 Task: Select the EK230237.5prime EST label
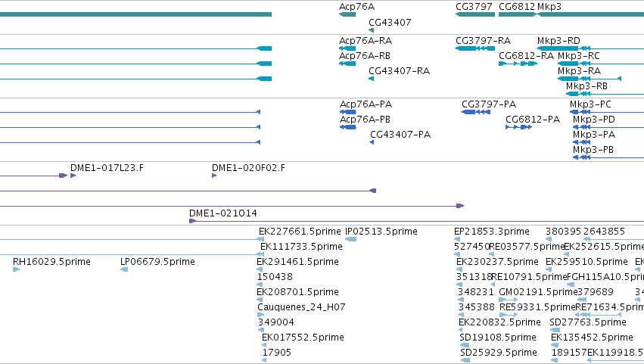[497, 262]
